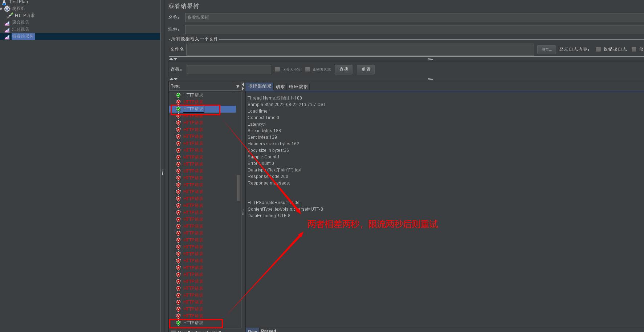Click green shield of the topmost HTTP请求 result
Image resolution: width=644 pixels, height=332 pixels.
pos(178,95)
